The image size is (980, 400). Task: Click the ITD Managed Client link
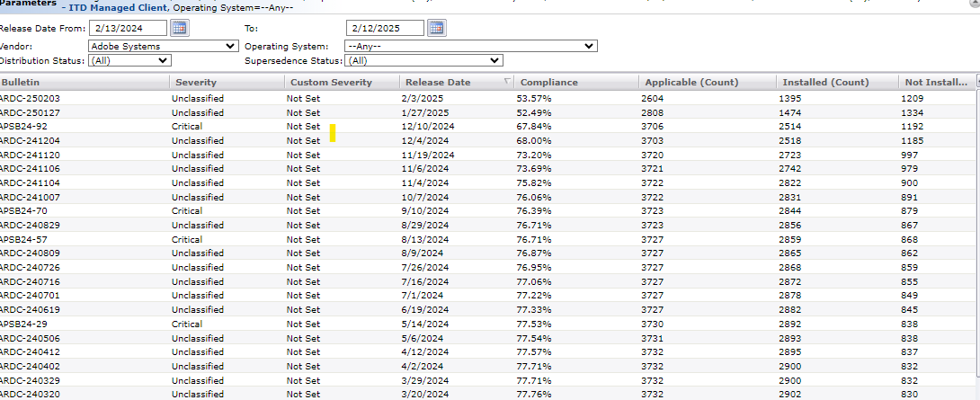tap(120, 7)
